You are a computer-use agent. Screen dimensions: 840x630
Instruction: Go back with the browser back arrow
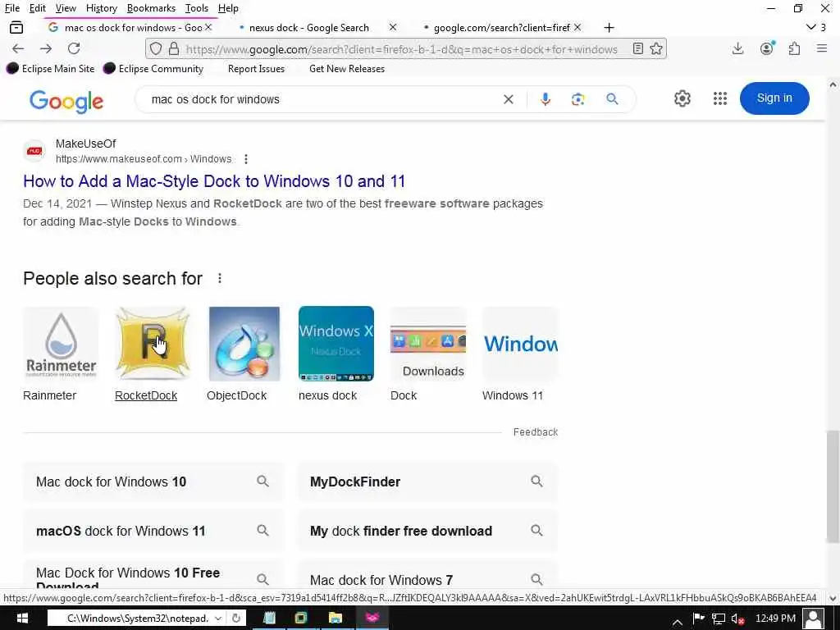coord(18,48)
